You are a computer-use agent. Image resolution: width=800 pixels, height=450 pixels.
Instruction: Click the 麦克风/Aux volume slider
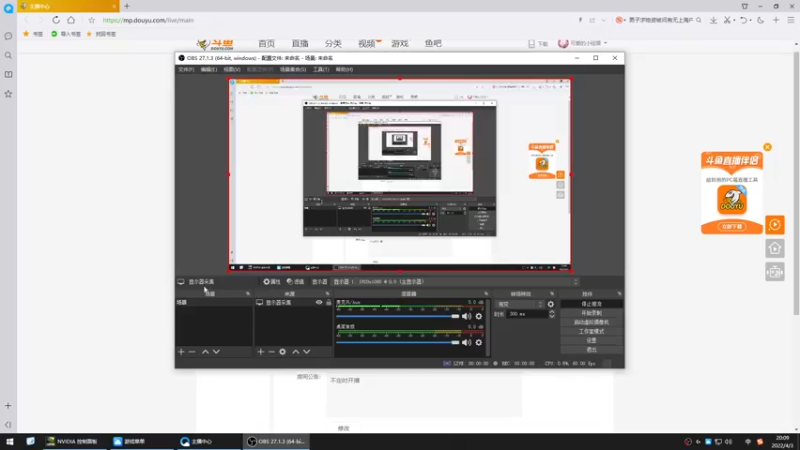click(x=397, y=316)
